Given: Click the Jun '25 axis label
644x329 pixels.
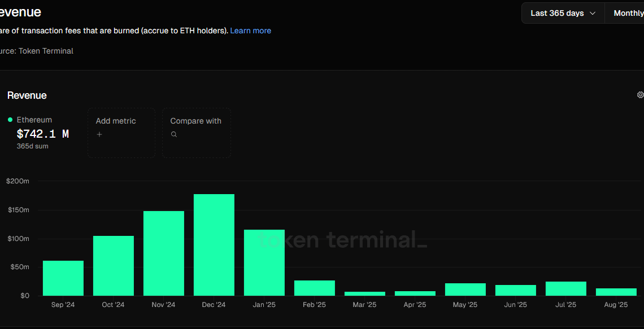Looking at the screenshot, I should click(515, 305).
